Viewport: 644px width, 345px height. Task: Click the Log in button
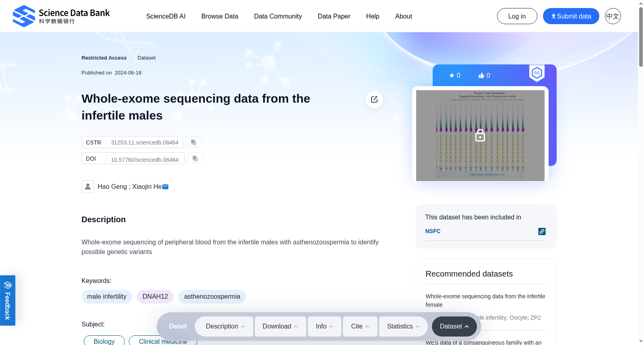[517, 16]
